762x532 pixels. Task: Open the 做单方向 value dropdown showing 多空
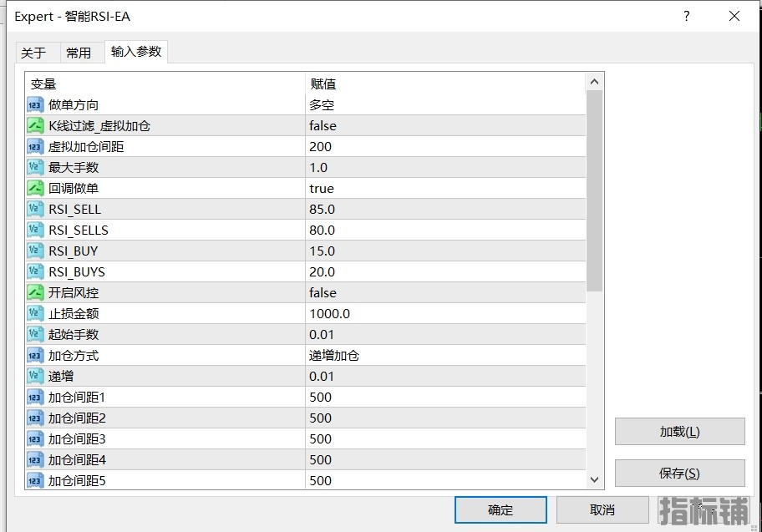444,104
